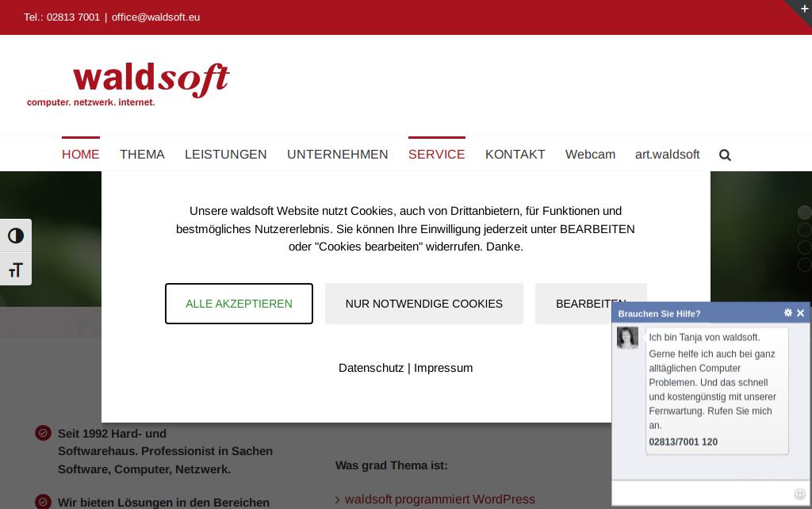The image size is (812, 509).
Task: Choose NUR NOTWENDIGE COOKIES button
Action: [424, 304]
